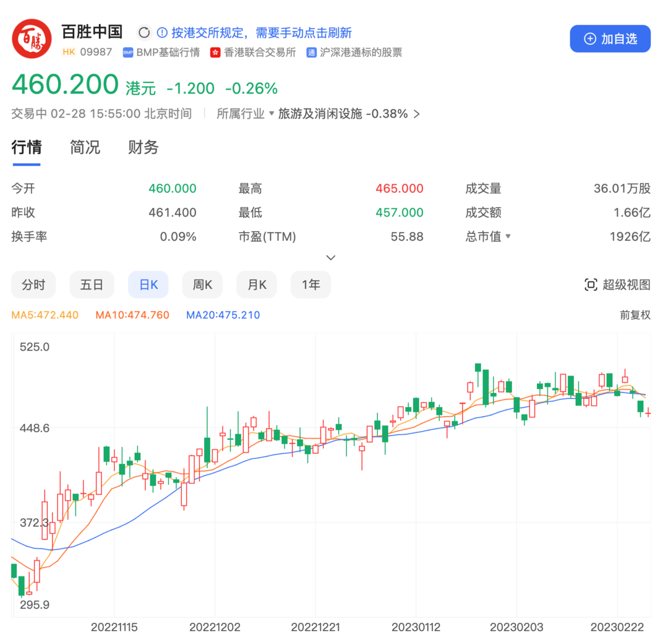Click the MA10:474.760 indicator label
Image resolution: width=668 pixels, height=644 pixels.
pyautogui.click(x=132, y=315)
